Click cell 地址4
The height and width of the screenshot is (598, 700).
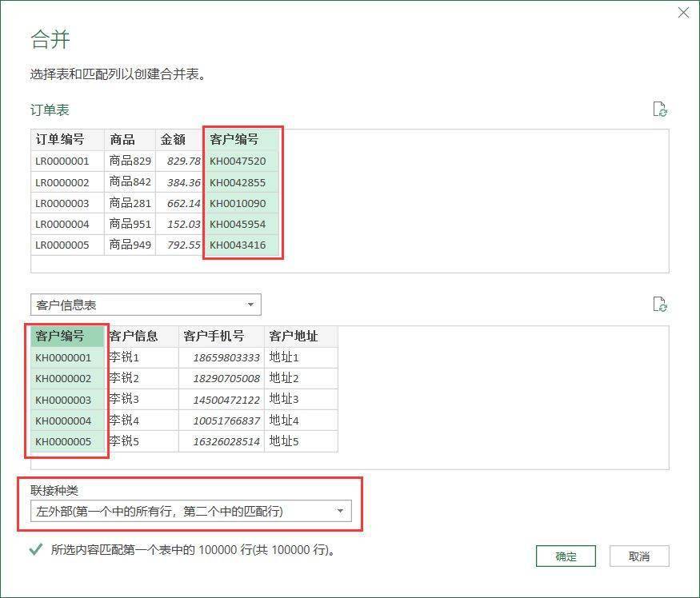301,421
